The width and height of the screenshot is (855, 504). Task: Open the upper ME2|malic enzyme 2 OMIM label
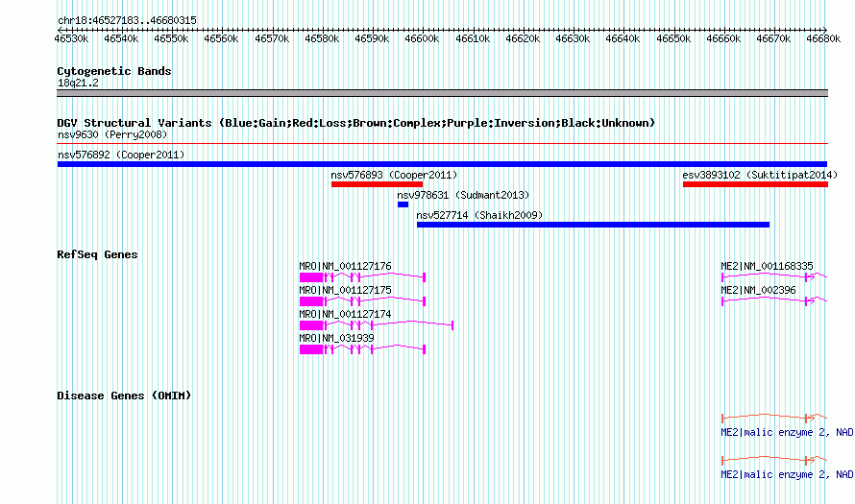point(787,432)
